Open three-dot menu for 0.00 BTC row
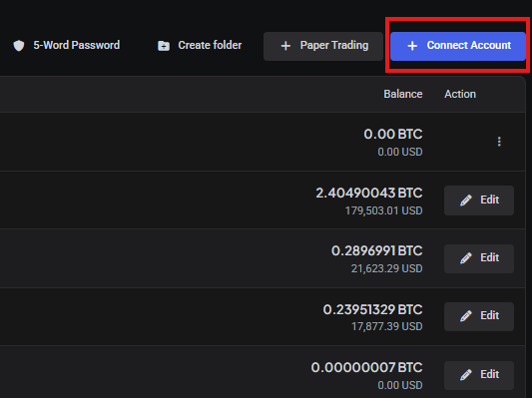532x398 pixels. (499, 142)
